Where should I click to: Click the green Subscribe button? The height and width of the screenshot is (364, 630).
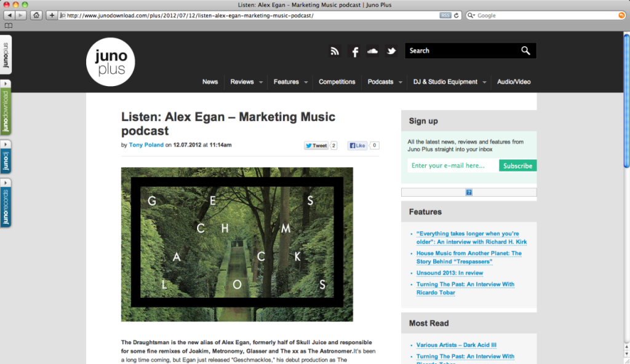tap(517, 165)
